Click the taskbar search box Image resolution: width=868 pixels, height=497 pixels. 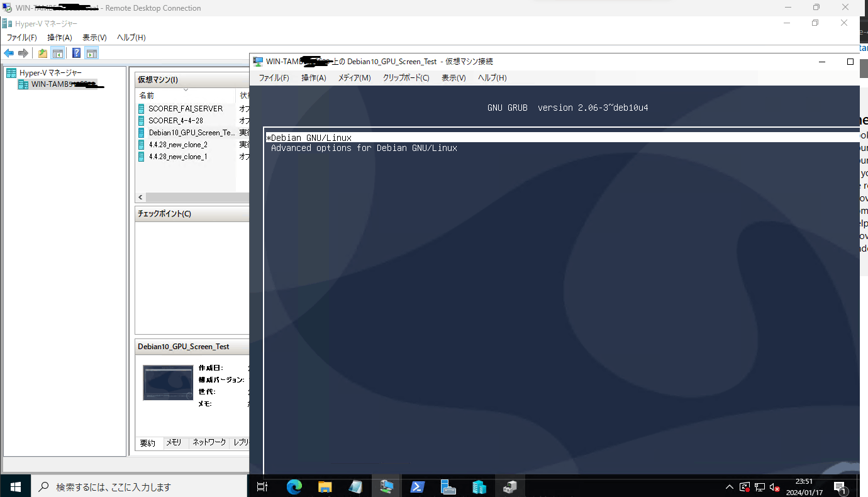(x=138, y=486)
